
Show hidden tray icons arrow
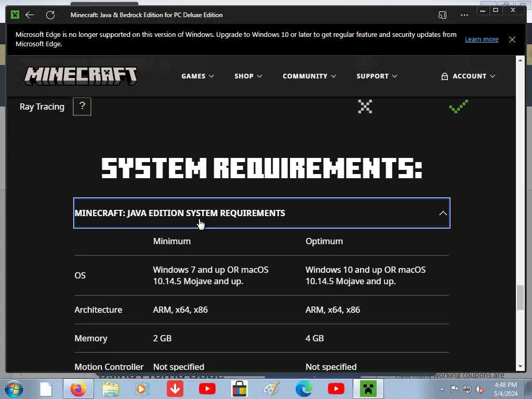[442, 389]
